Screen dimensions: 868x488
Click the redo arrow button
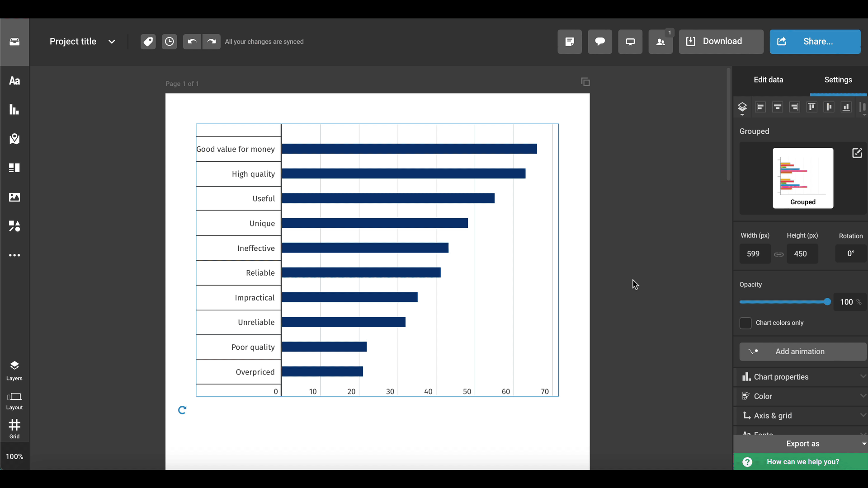tap(211, 42)
